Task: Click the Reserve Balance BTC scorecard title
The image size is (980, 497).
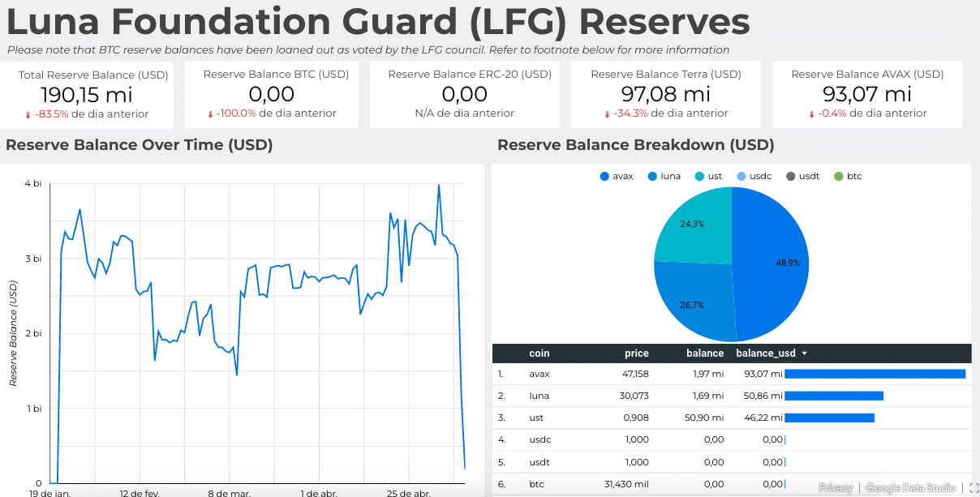Action: coord(276,74)
